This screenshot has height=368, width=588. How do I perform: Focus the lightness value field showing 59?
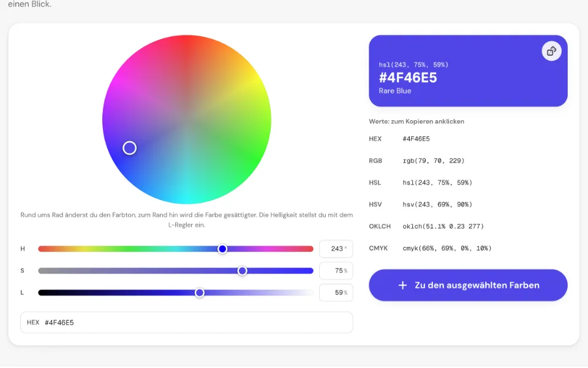[x=336, y=293]
